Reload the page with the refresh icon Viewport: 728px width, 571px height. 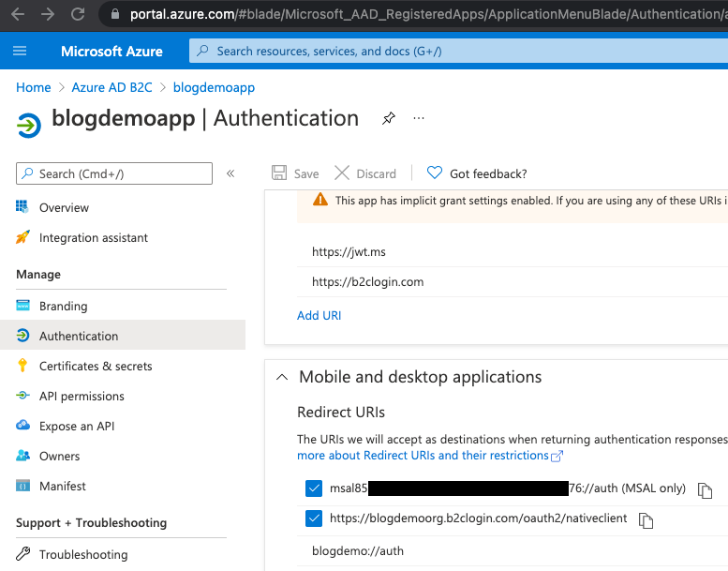point(78,14)
